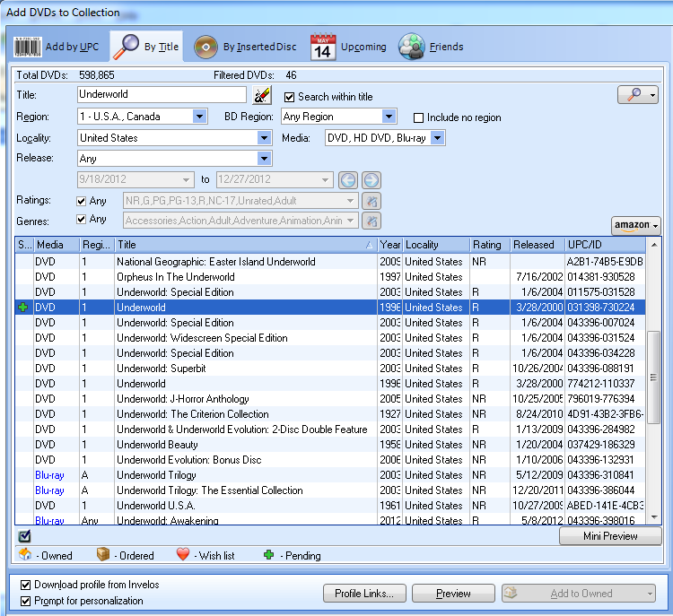The image size is (673, 616).
Task: Select Underworld Trilogy: The Essential Collection row
Action: tap(330, 490)
